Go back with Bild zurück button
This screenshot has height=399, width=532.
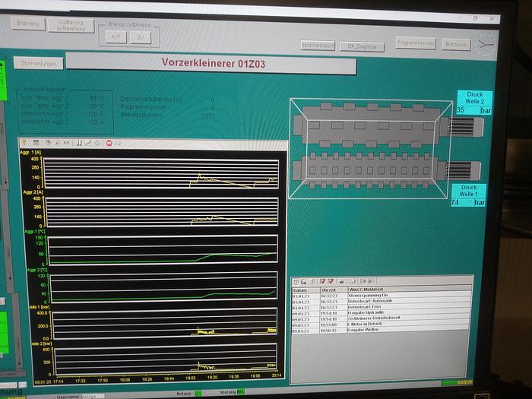tap(458, 43)
